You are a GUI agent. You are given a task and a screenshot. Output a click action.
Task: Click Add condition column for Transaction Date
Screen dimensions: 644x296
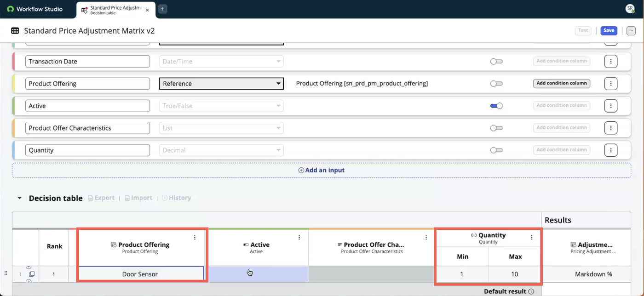pyautogui.click(x=562, y=61)
